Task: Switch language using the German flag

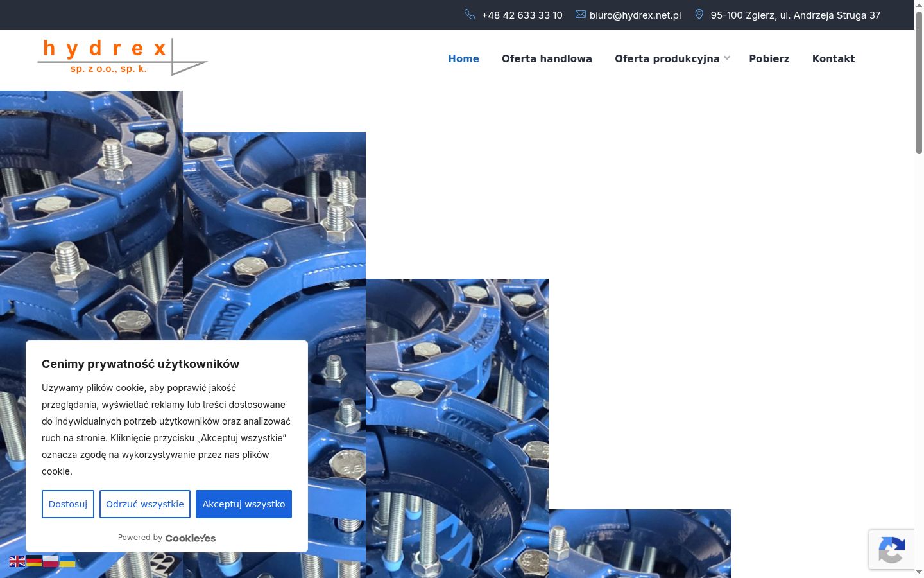Action: 34,561
